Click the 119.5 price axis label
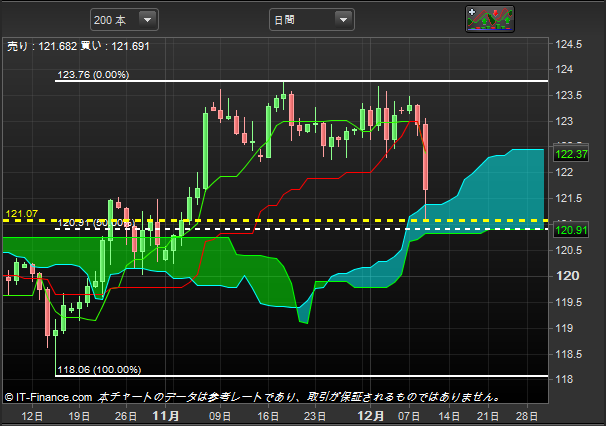606x426 pixels. (569, 302)
